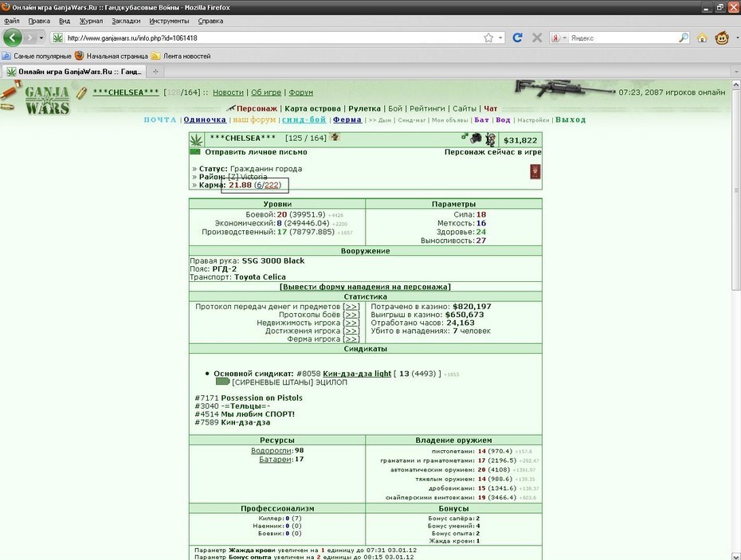Open the Водоросли resource link
The image size is (741, 560).
click(271, 451)
